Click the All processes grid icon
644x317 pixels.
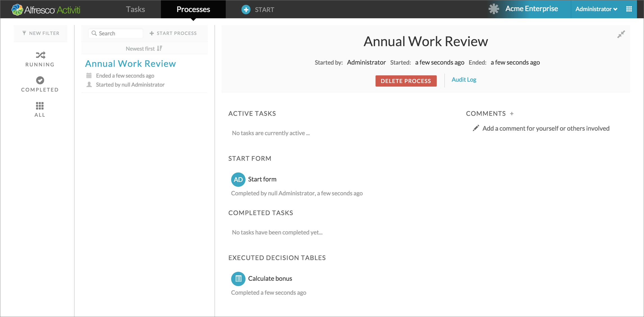pos(40,106)
